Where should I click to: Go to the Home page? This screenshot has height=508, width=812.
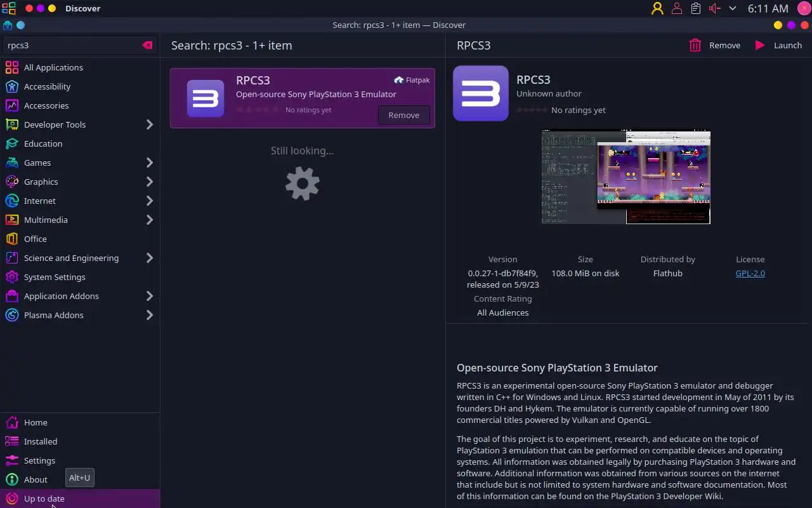(80, 422)
